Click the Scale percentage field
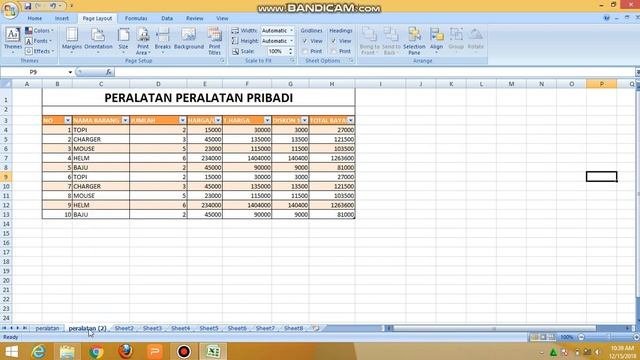640x360 pixels. [277, 51]
